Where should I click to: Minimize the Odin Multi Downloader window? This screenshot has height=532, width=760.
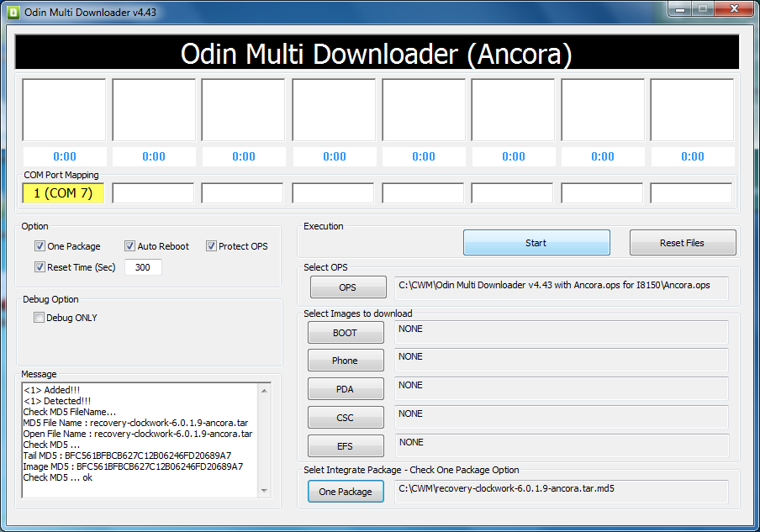pyautogui.click(x=680, y=9)
